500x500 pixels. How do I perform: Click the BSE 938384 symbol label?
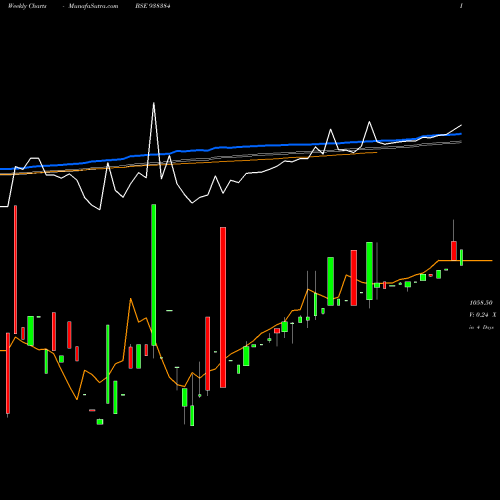[x=153, y=6]
